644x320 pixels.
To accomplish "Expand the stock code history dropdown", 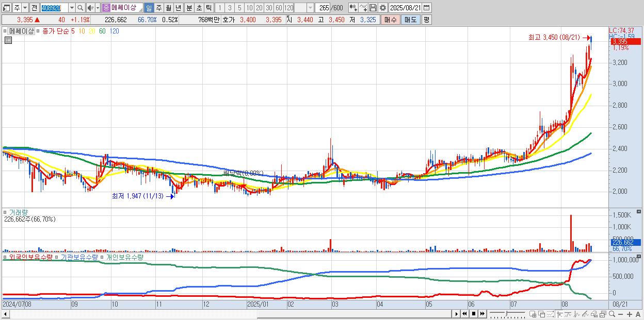I will pos(72,8).
